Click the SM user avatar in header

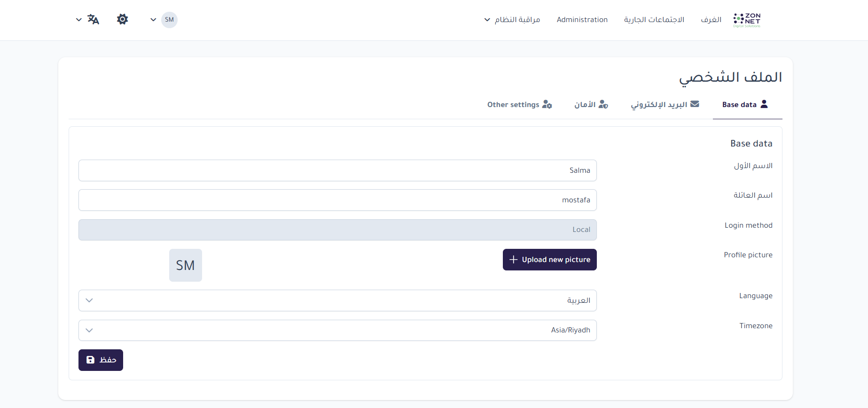(169, 20)
